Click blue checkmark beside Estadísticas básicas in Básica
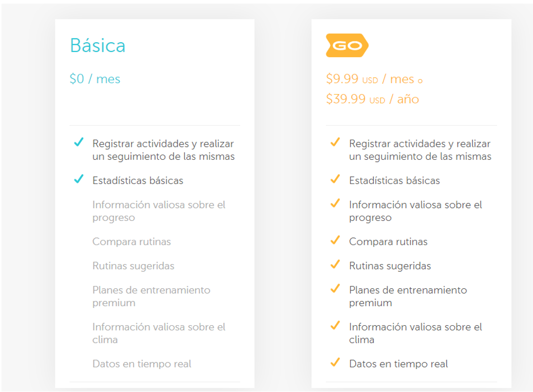This screenshot has height=392, width=533. (79, 178)
